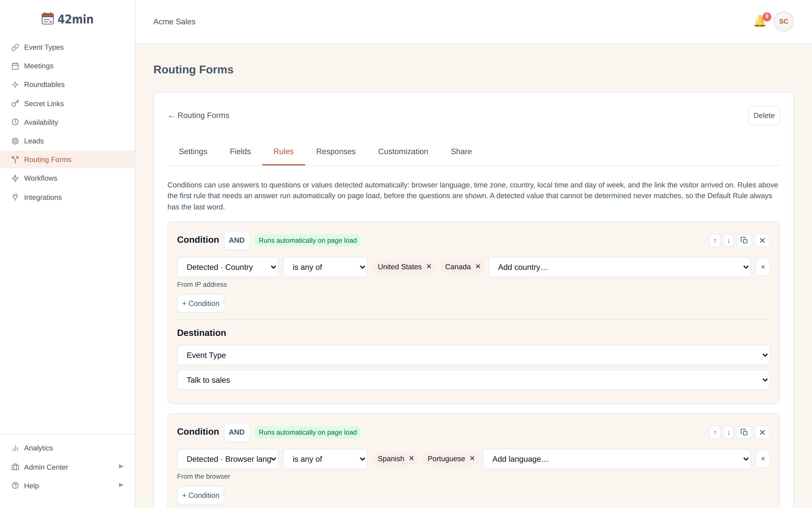Open the language rule operator dropdown

click(x=325, y=459)
